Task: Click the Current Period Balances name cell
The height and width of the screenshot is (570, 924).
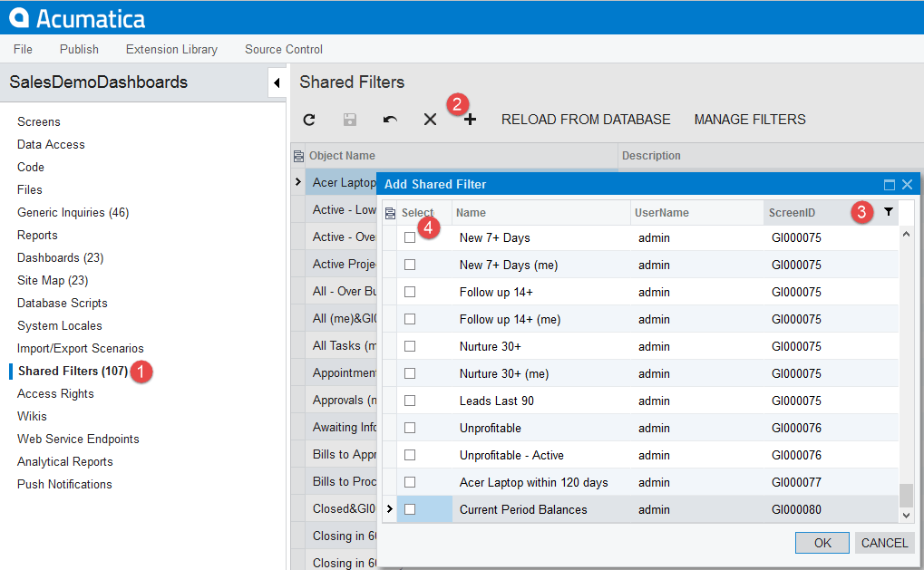Action: 540,509
